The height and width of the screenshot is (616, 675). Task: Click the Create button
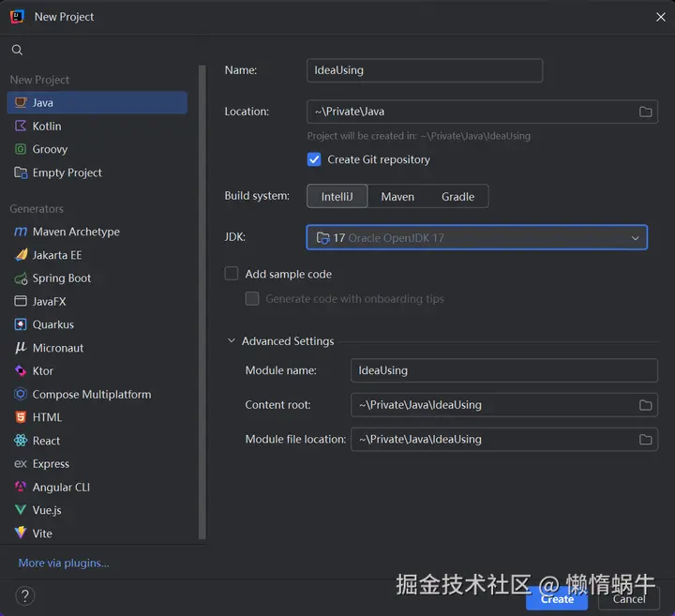coord(557,599)
